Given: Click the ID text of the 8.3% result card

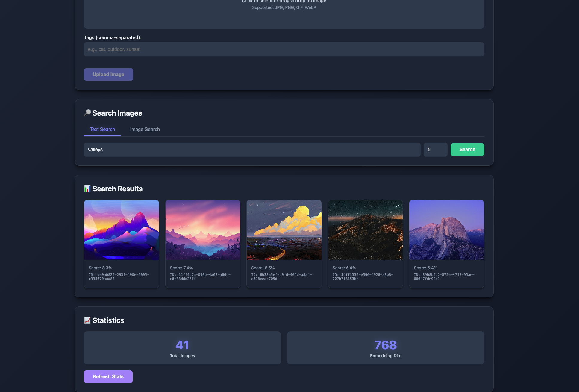Looking at the screenshot, I should click(119, 276).
